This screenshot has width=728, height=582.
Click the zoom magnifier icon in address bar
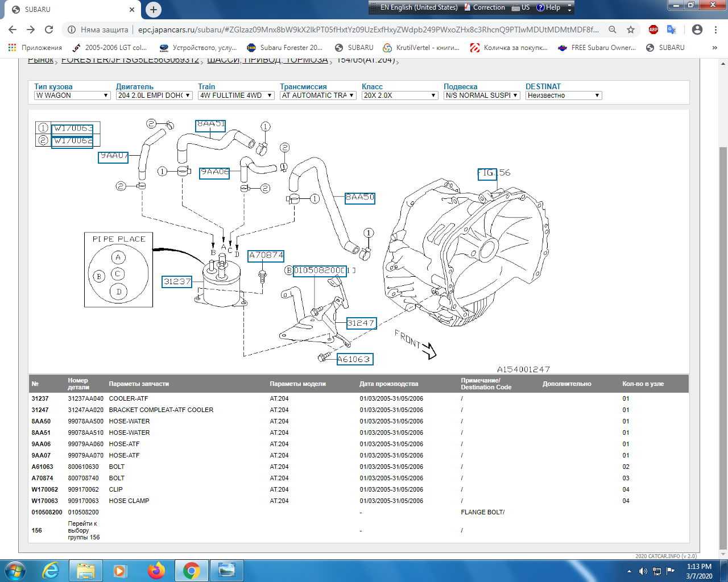tap(613, 30)
